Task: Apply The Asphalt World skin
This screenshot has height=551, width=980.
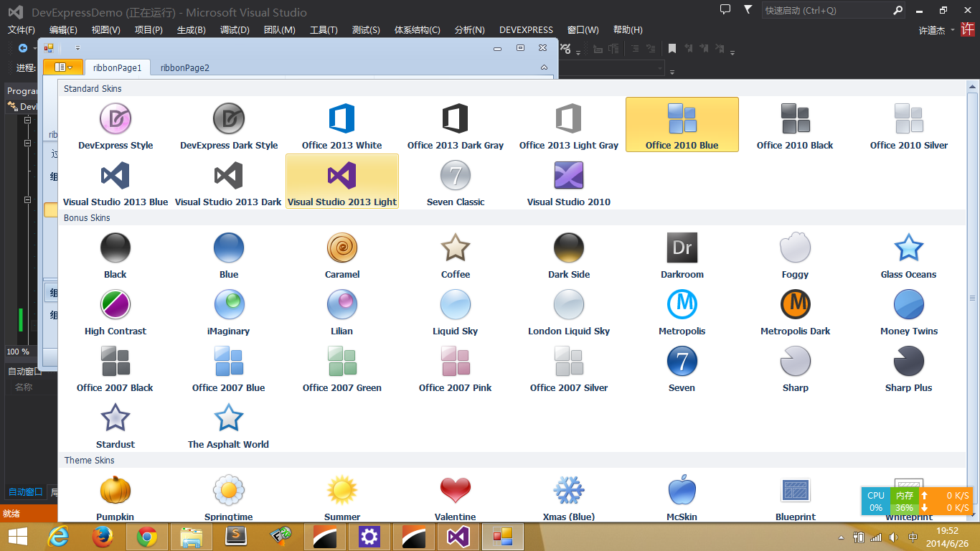Action: 229,424
